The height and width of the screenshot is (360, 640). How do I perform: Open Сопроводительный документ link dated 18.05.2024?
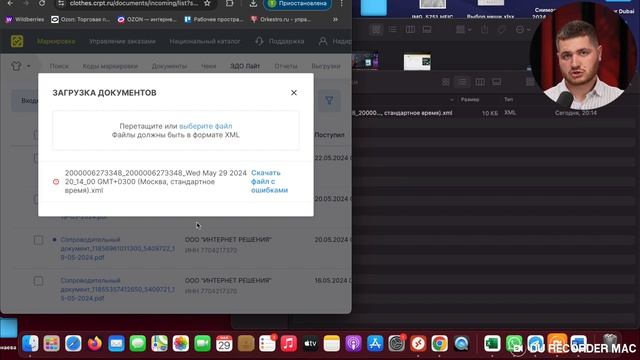click(x=117, y=289)
